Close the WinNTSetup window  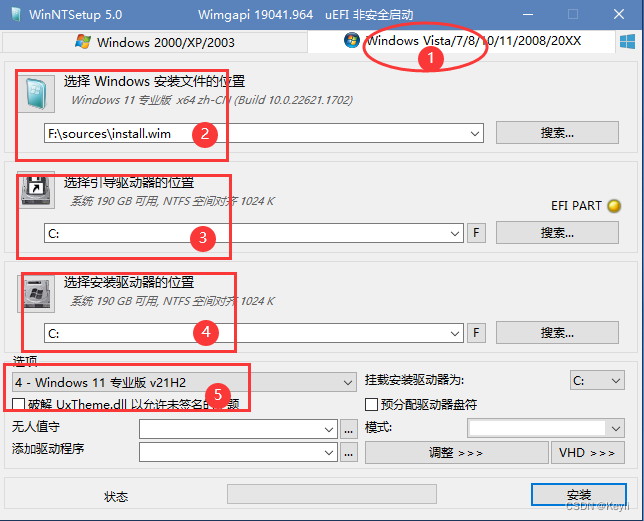point(619,14)
